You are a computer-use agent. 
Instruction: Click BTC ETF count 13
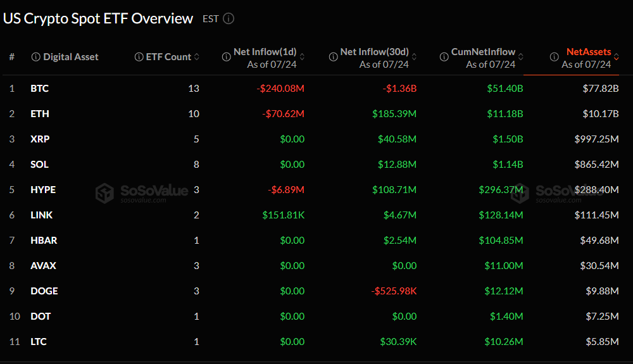193,89
